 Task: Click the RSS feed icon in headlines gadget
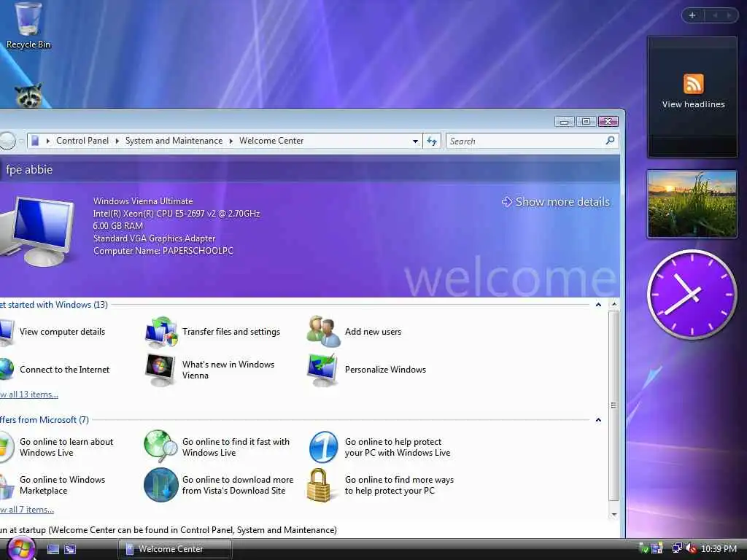tap(693, 84)
